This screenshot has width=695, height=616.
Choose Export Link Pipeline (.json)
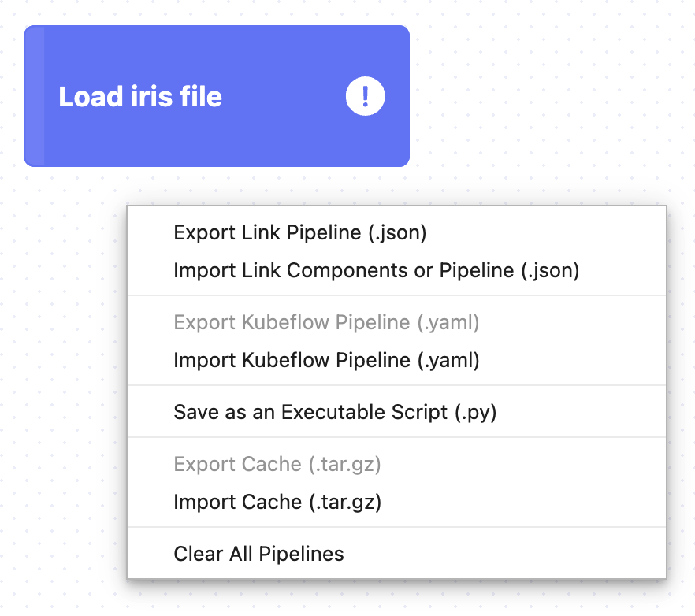(x=299, y=233)
